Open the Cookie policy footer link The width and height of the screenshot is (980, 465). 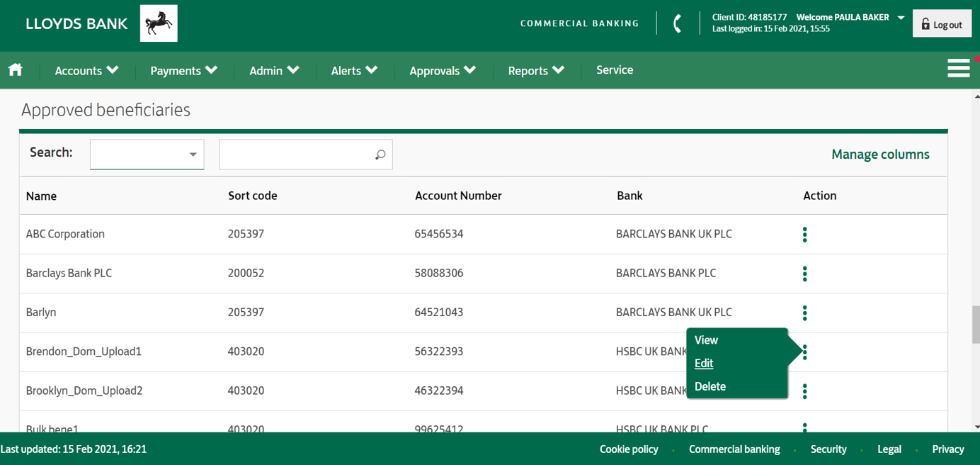pyautogui.click(x=629, y=449)
